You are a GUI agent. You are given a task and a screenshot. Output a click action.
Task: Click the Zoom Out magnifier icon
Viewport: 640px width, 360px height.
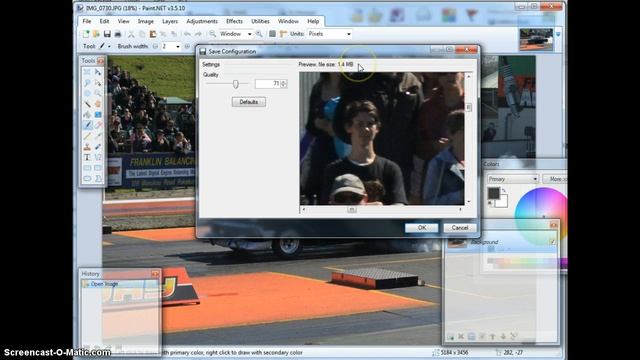pyautogui.click(x=212, y=34)
